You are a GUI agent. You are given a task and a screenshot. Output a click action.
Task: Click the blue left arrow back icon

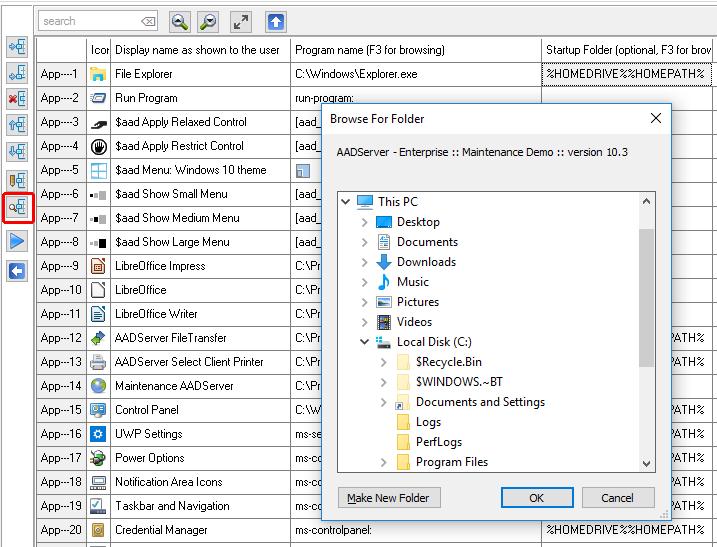(x=17, y=271)
